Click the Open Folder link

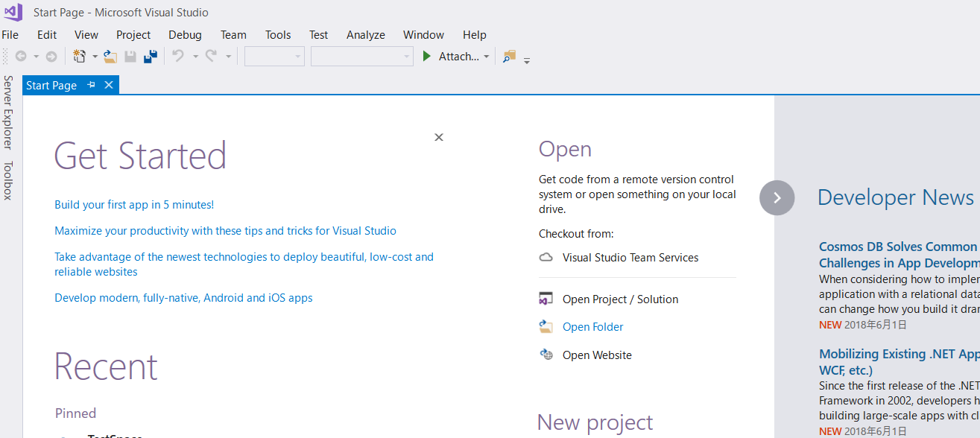click(592, 326)
